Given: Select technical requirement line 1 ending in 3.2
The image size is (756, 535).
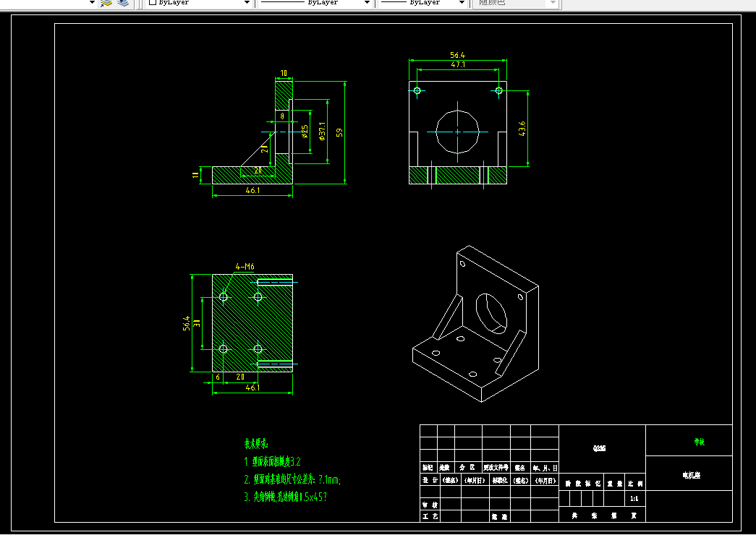Looking at the screenshot, I should [x=273, y=462].
